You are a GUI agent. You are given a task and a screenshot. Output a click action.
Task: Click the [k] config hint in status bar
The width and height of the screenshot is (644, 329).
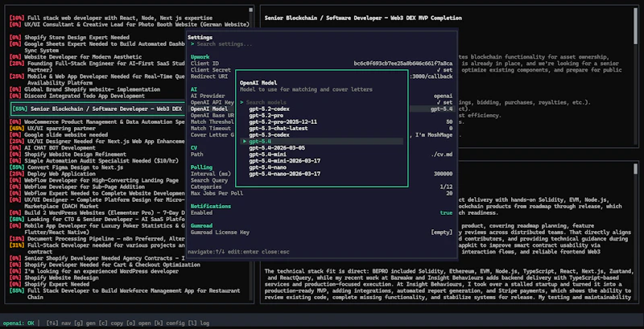point(170,323)
